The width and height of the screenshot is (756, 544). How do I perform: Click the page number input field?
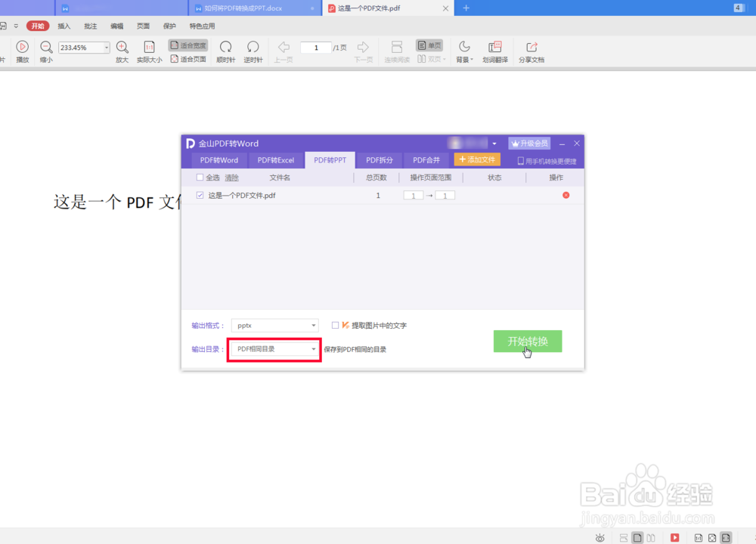point(316,47)
